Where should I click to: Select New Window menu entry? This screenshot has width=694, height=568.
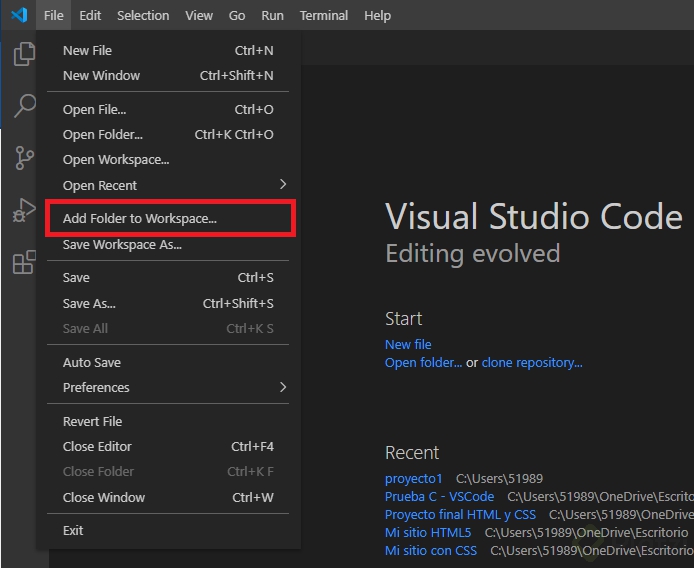101,75
